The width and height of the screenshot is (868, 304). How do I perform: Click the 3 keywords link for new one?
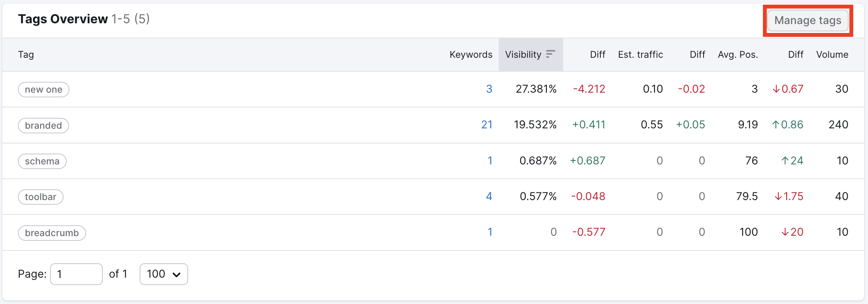pyautogui.click(x=489, y=89)
